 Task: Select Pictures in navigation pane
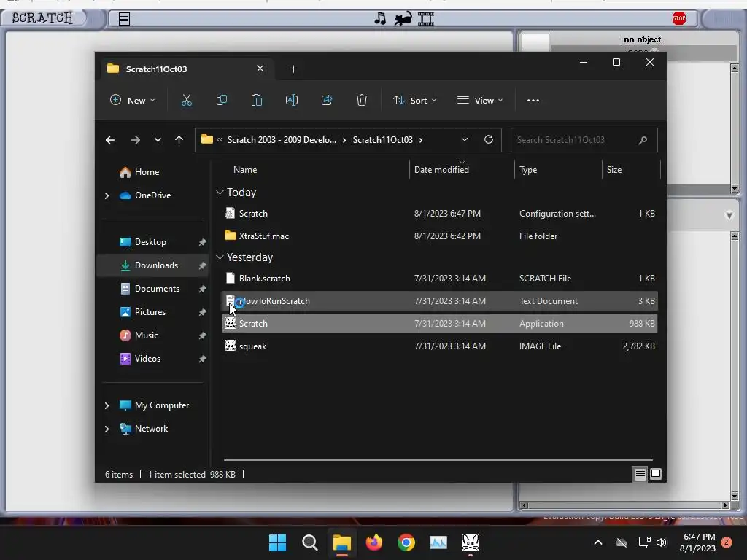[152, 312]
